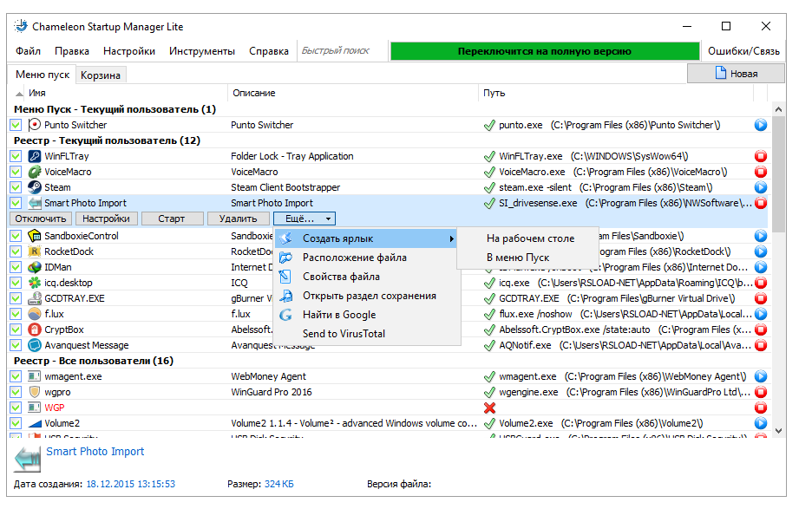The image size is (812, 522).
Task: Click the CryptBox red lock icon
Action: (34, 330)
